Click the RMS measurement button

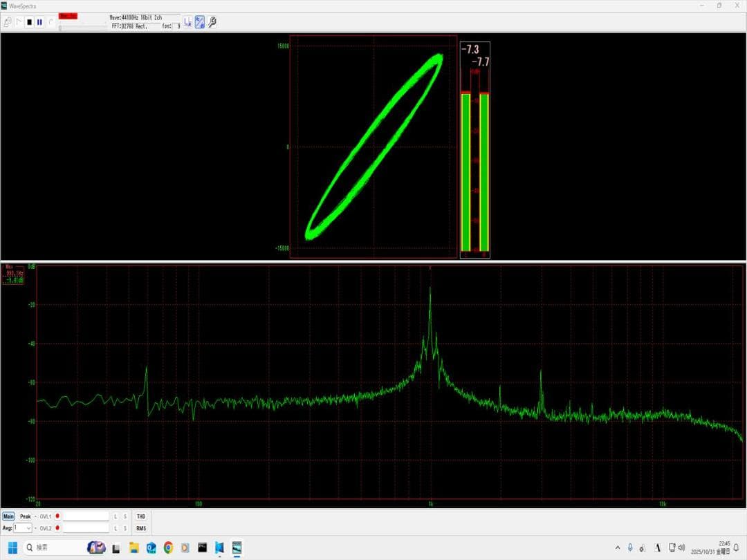pos(140,528)
